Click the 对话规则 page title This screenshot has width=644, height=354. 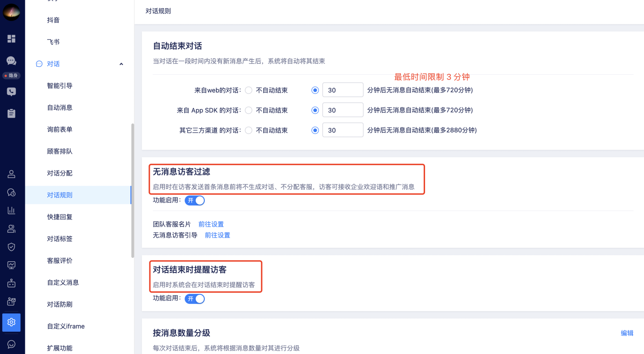[x=158, y=11]
